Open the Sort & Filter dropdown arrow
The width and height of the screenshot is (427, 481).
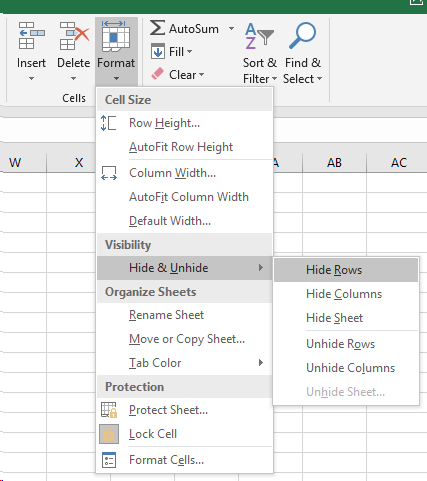click(274, 79)
